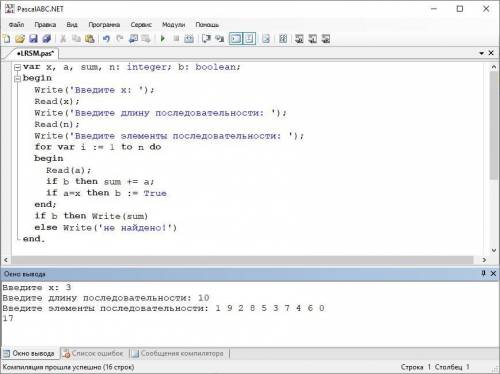Click the 'else Write('не найдено!')' line
This screenshot has height=374, width=500.
tap(105, 228)
